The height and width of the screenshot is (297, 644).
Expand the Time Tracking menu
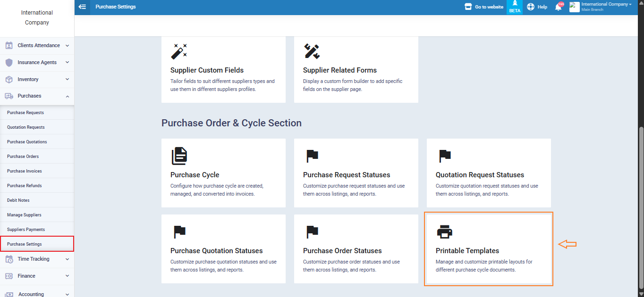[37, 259]
